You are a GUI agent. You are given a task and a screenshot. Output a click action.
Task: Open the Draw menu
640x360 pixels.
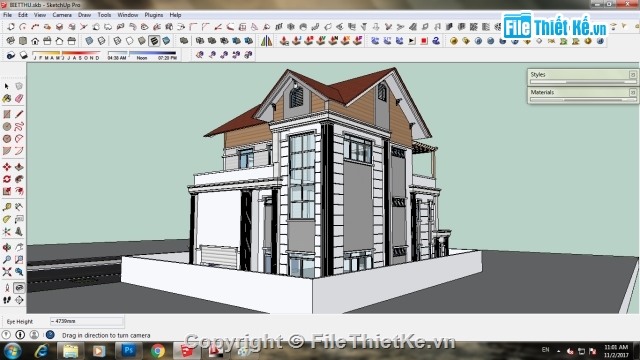point(84,15)
